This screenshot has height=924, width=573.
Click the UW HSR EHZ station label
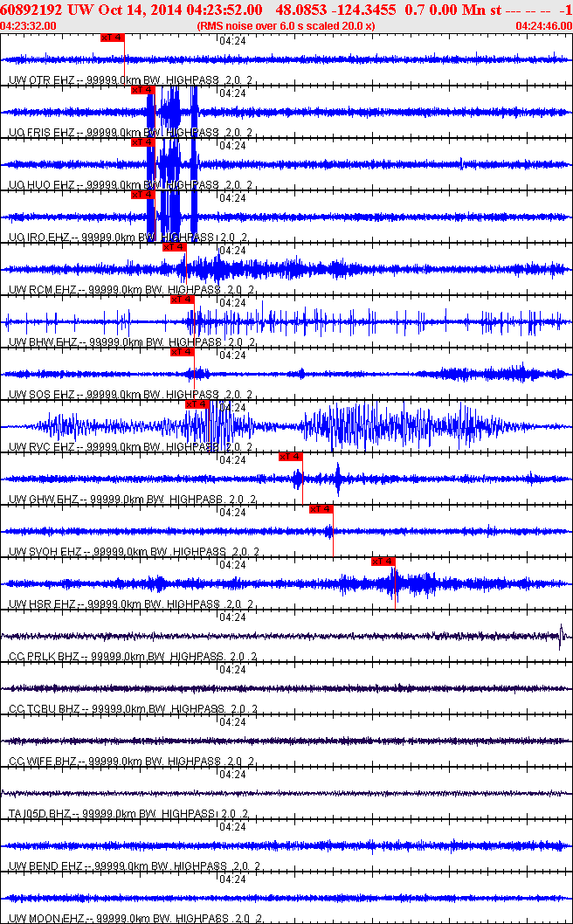point(41,604)
